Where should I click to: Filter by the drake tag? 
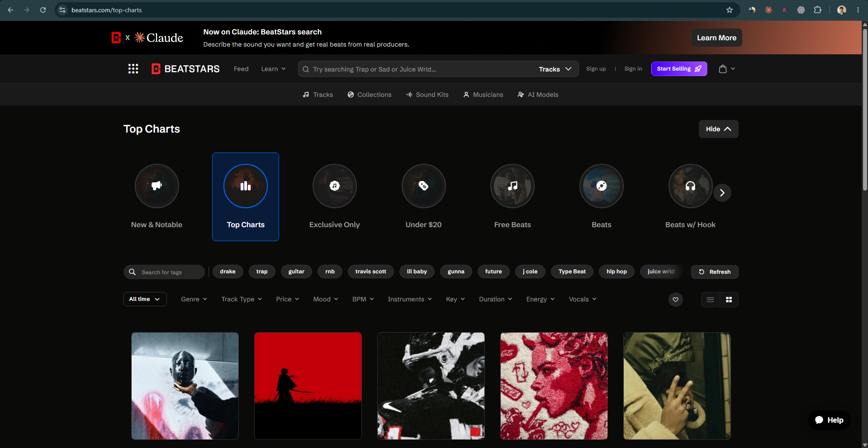tap(228, 272)
